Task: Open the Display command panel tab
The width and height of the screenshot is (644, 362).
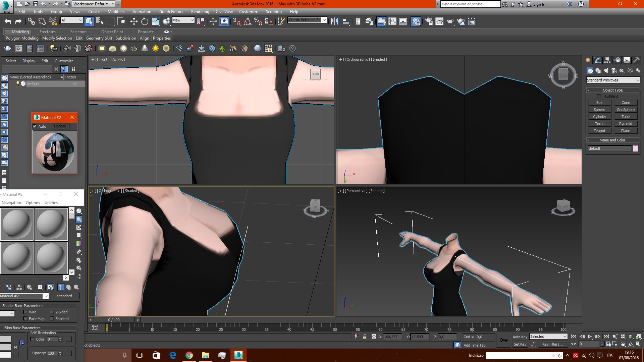Action: (627, 60)
